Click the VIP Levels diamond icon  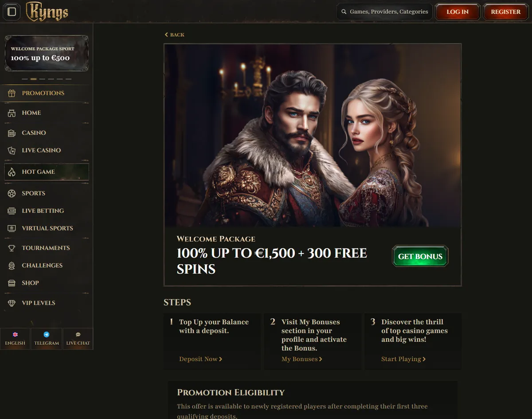pyautogui.click(x=12, y=303)
